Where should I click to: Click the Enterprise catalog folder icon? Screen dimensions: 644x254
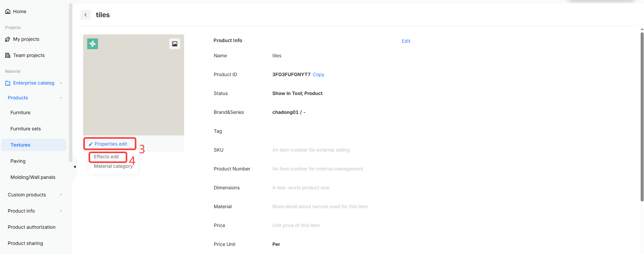pyautogui.click(x=8, y=83)
